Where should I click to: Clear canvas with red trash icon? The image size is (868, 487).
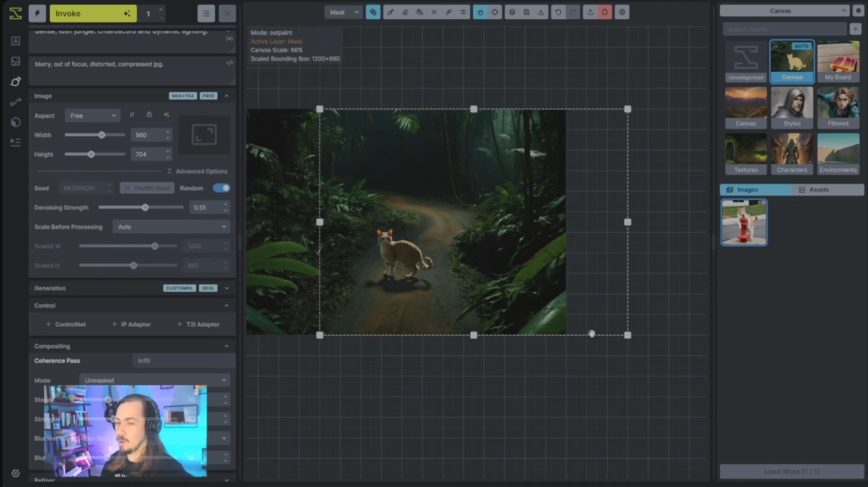click(604, 12)
